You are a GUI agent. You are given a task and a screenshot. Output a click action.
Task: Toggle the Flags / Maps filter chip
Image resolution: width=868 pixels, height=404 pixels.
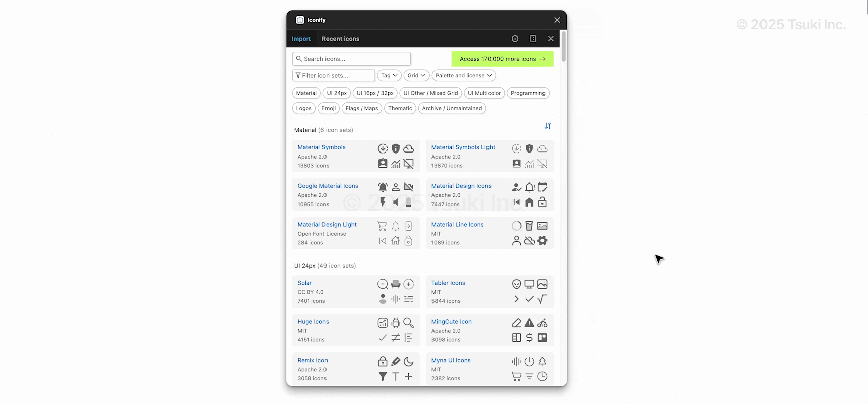[362, 108]
